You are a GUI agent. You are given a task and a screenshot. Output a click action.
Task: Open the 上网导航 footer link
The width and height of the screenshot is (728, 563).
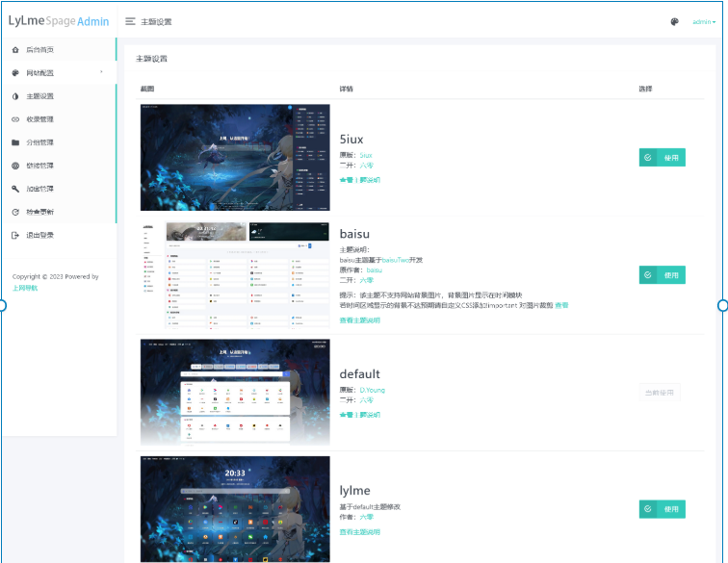[x=25, y=288]
